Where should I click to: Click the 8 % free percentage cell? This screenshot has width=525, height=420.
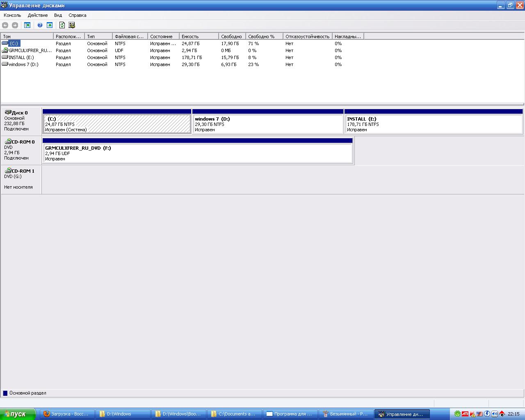coord(252,57)
